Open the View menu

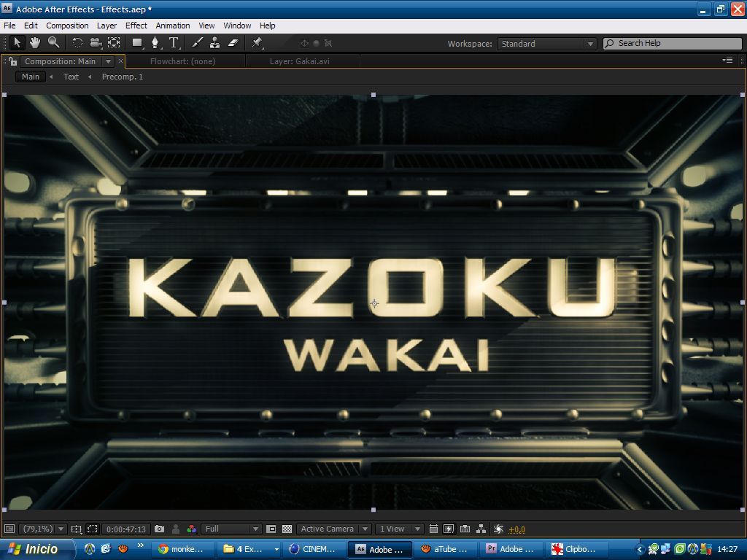point(206,26)
